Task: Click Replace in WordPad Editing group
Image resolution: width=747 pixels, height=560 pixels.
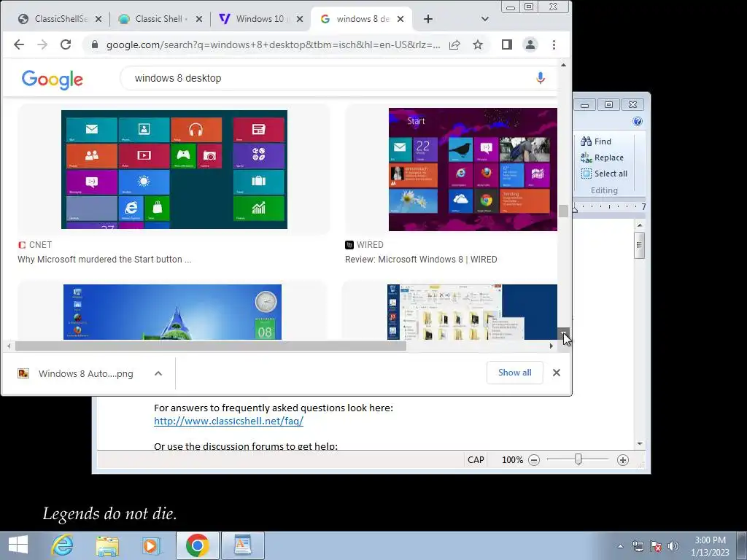Action: tap(602, 157)
